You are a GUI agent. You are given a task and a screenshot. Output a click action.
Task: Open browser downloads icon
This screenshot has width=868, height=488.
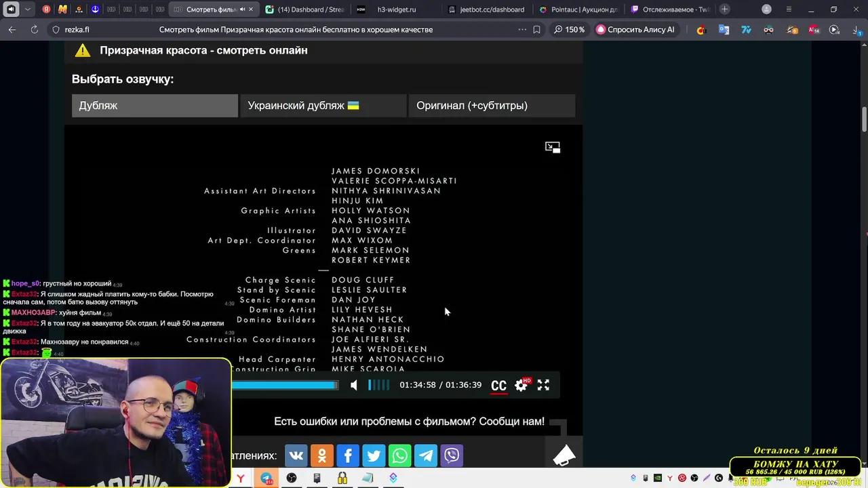pos(857,30)
